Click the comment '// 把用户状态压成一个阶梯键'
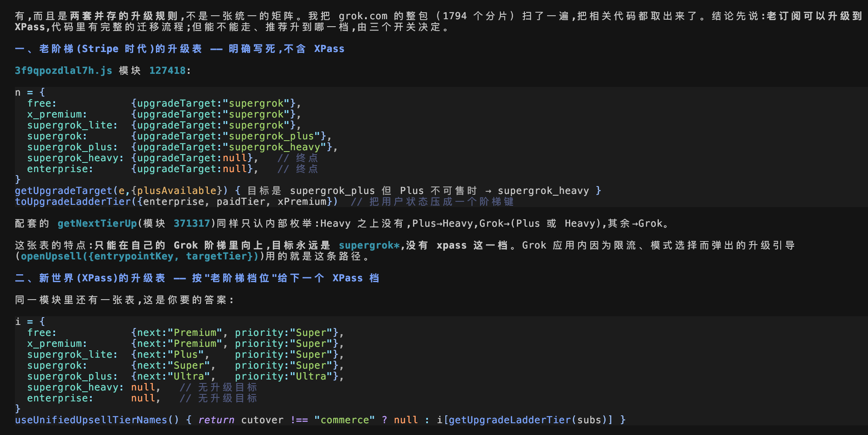The height and width of the screenshot is (435, 868). [x=432, y=202]
